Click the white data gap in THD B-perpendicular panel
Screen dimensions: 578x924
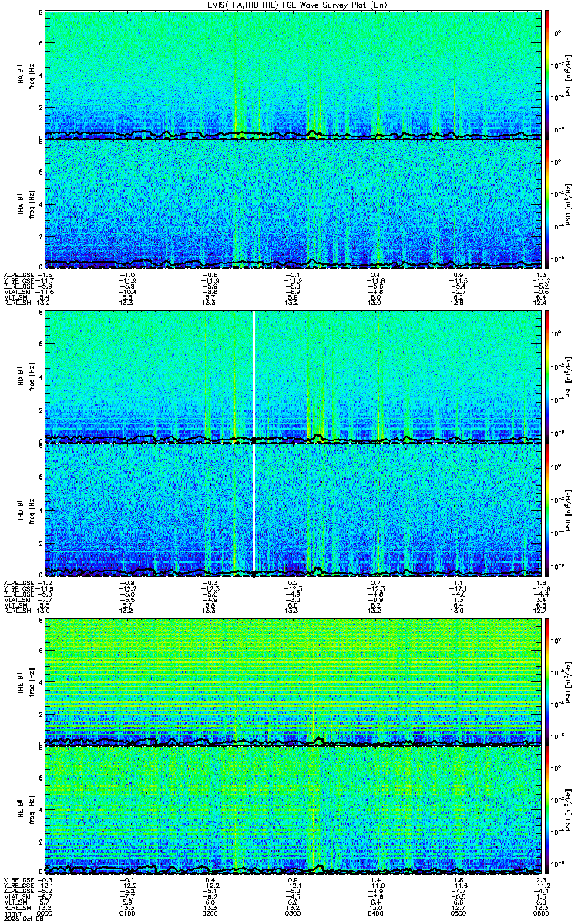pos(254,377)
